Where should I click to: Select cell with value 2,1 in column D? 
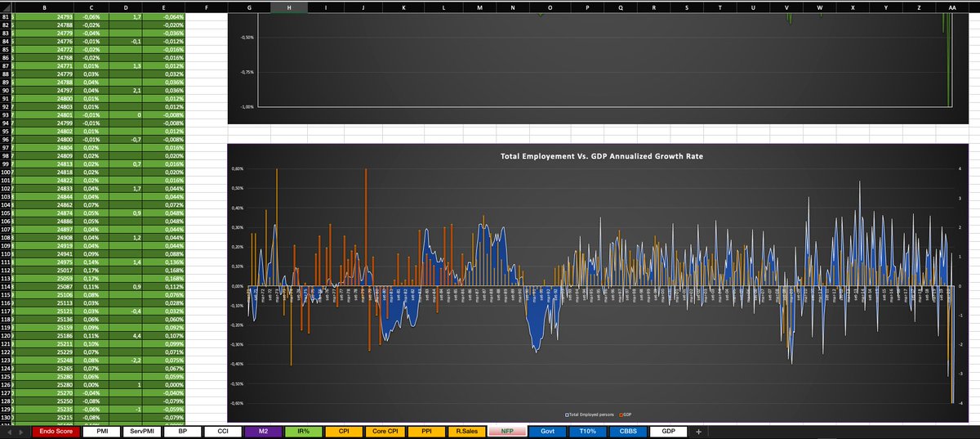point(127,90)
